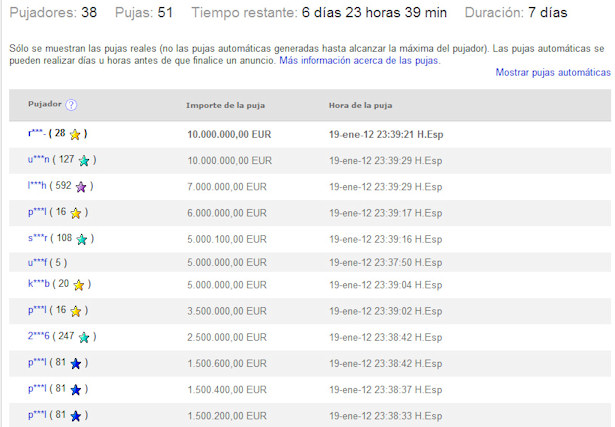The width and height of the screenshot is (615, 427).
Task: Click feedback score 127 link
Action: (x=66, y=160)
